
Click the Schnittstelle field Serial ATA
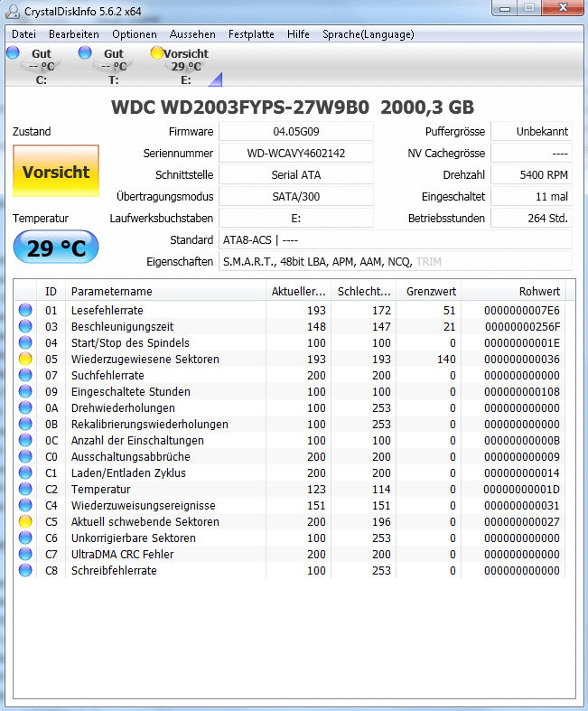296,175
